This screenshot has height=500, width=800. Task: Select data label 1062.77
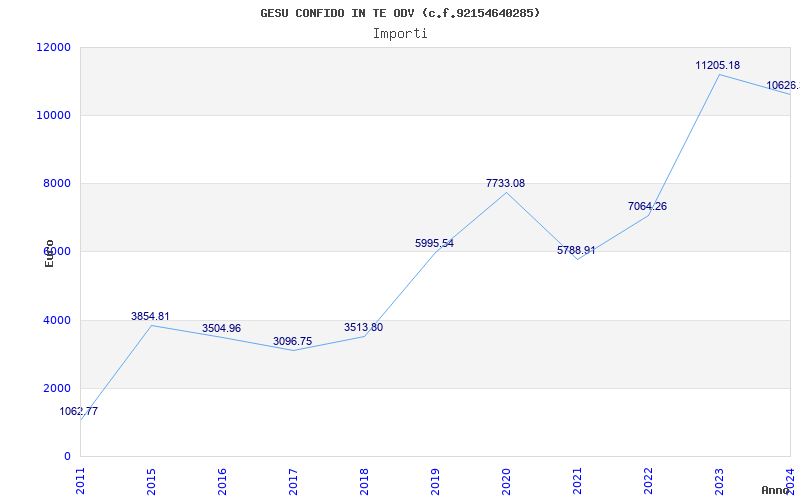point(79,411)
